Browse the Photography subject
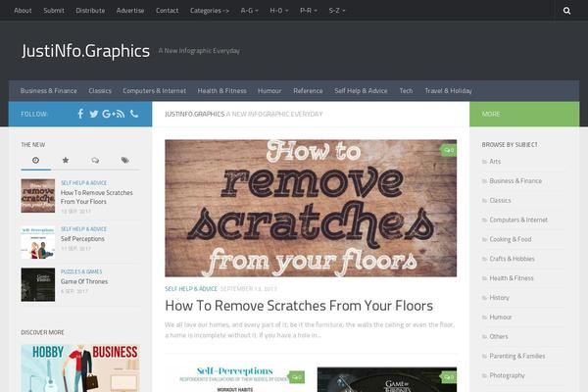This screenshot has height=392, width=588. [x=507, y=375]
